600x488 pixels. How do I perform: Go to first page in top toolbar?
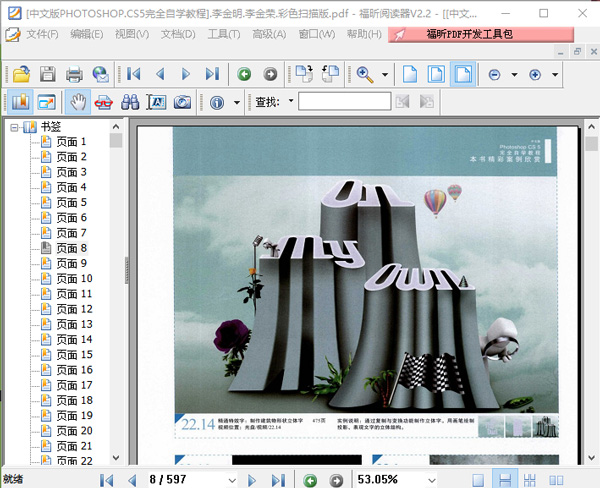(x=134, y=74)
